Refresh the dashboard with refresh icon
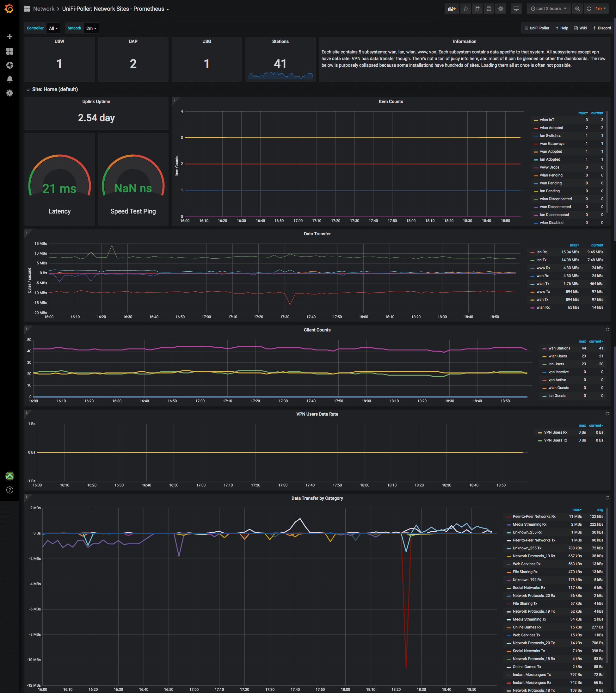The image size is (616, 693). [x=589, y=9]
